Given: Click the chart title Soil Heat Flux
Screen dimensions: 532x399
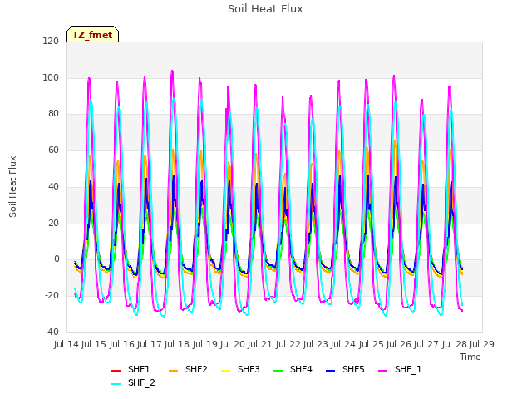Looking at the screenshot, I should click(x=265, y=9).
